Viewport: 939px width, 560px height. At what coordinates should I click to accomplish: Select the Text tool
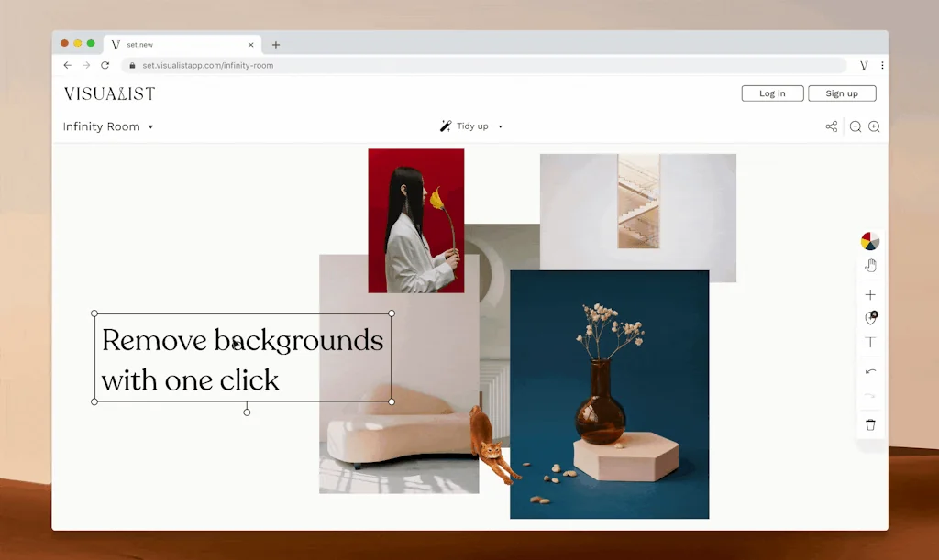[x=870, y=342]
